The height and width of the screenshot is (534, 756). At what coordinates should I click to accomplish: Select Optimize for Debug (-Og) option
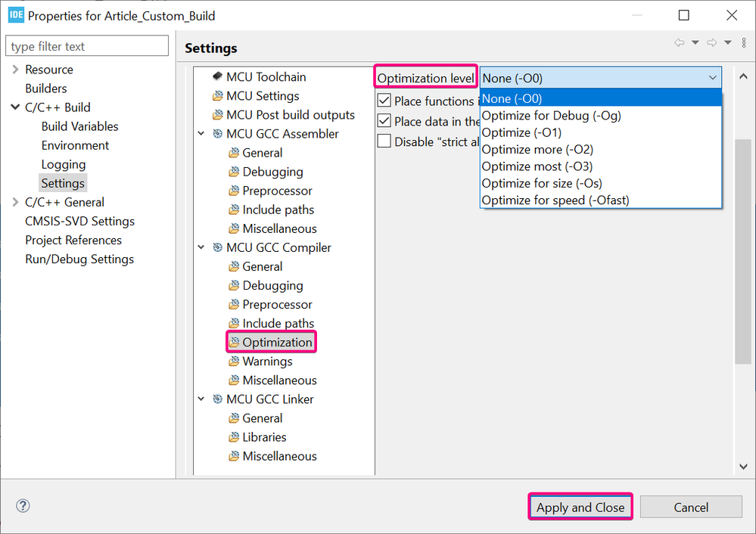pyautogui.click(x=551, y=116)
